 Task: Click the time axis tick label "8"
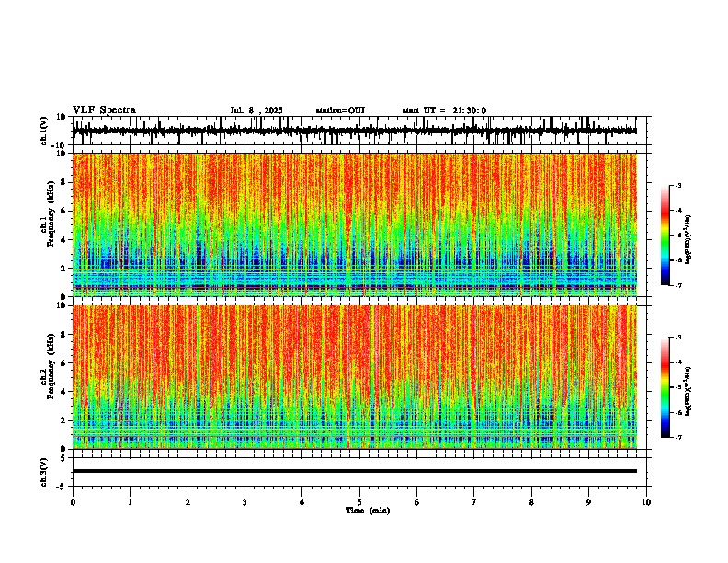tap(531, 502)
